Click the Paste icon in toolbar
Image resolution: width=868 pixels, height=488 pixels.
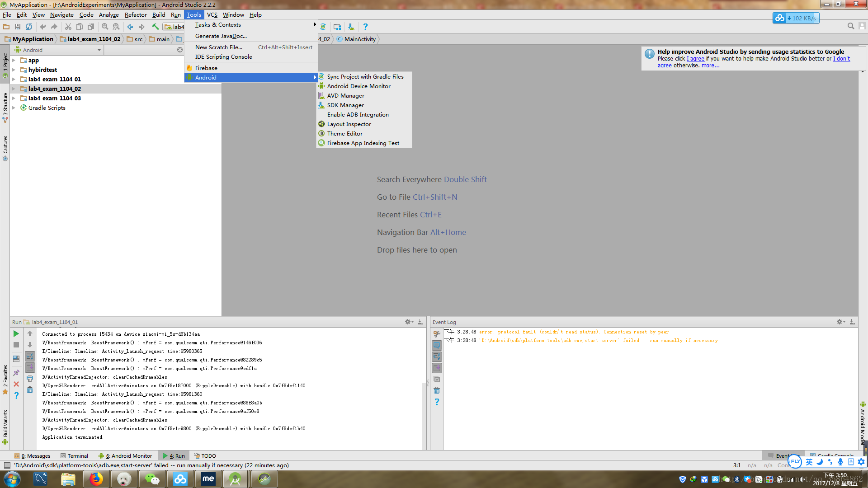[91, 27]
